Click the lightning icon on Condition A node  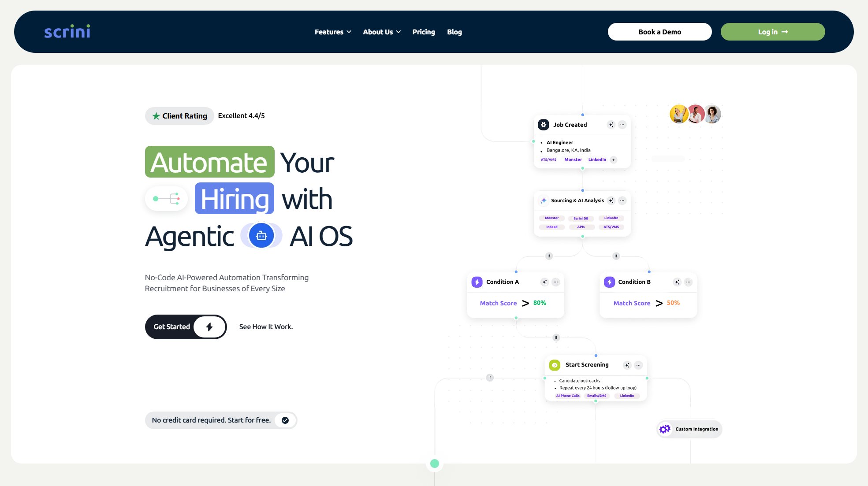(x=477, y=282)
